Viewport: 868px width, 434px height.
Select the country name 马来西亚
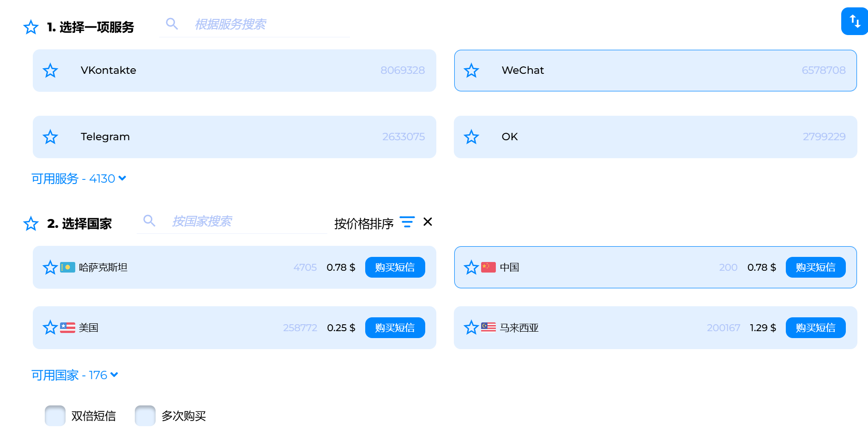(519, 328)
